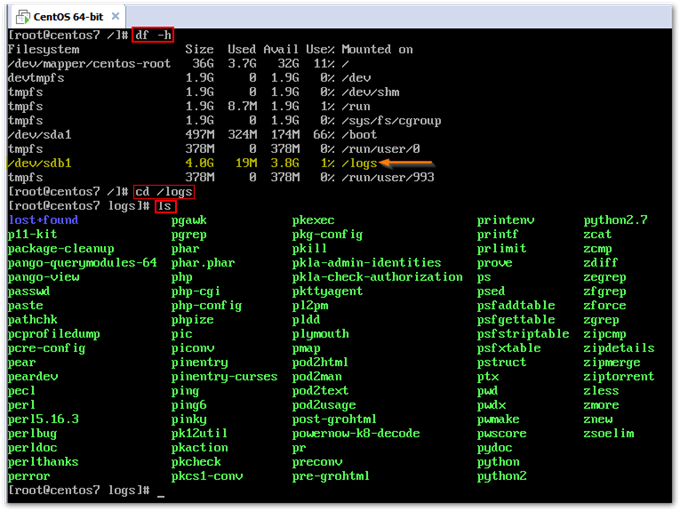Click the printenv file name
680x511 pixels.
point(506,220)
